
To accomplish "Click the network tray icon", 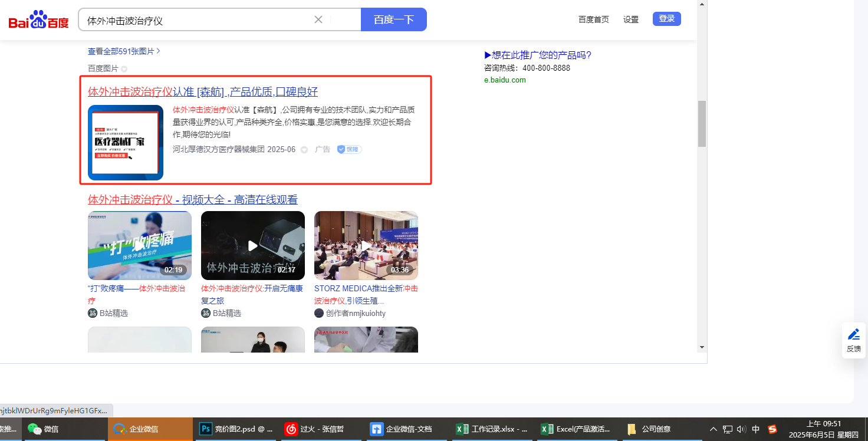I will click(x=728, y=429).
